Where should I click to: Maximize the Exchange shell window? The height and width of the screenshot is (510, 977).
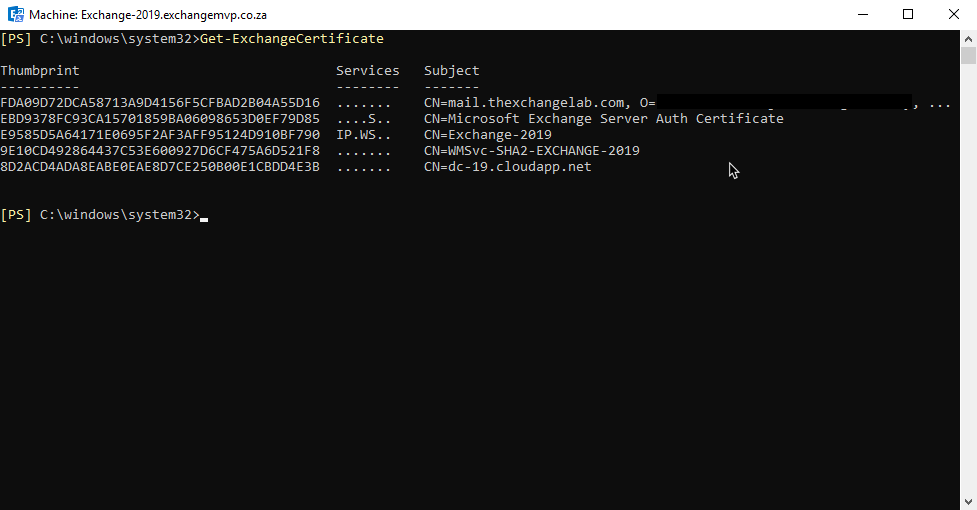908,14
